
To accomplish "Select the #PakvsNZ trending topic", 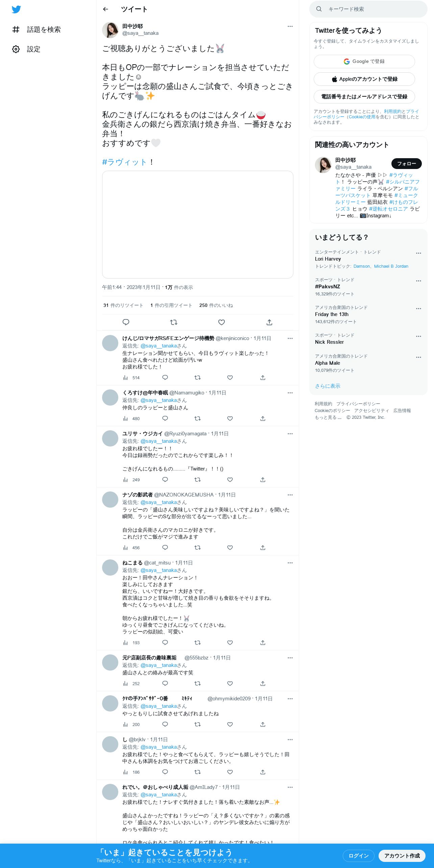I will coord(328,287).
